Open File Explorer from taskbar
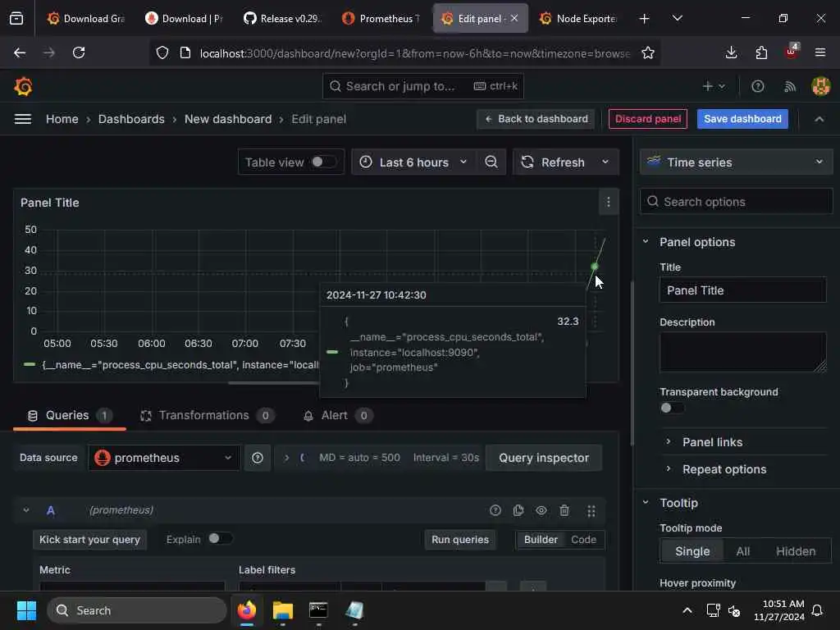The image size is (840, 630). 282,610
